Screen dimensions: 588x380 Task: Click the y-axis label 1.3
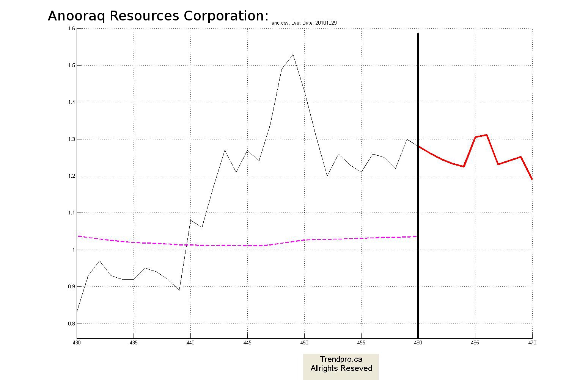click(x=72, y=139)
